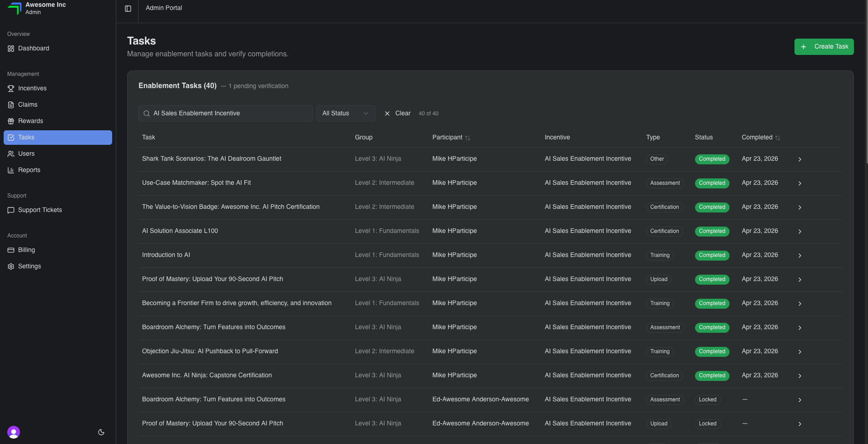Open Reports section

click(58, 170)
